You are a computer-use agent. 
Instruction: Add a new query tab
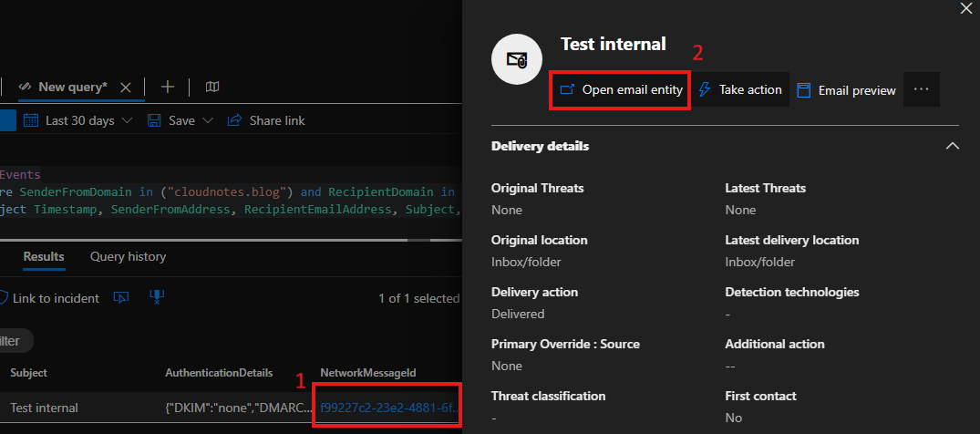(x=168, y=87)
